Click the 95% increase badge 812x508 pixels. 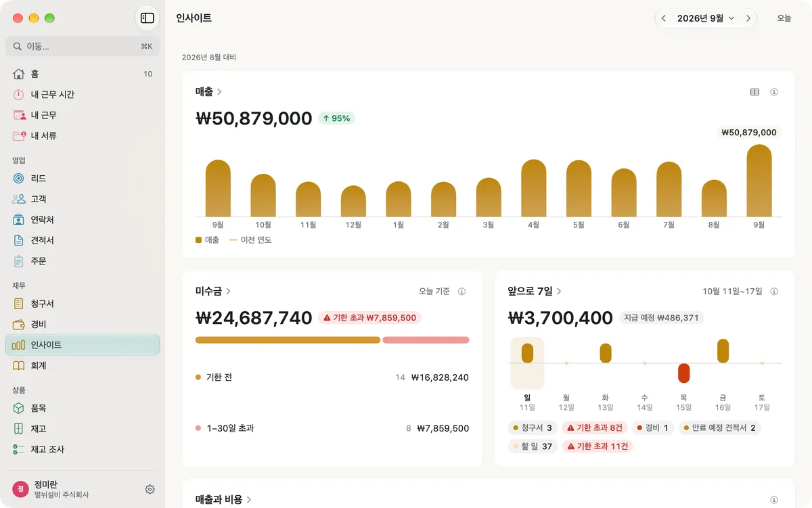tap(337, 118)
